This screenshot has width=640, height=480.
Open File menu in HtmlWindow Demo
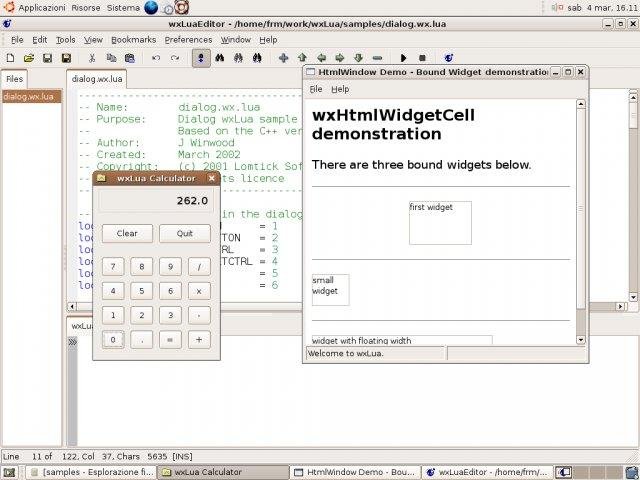(316, 89)
